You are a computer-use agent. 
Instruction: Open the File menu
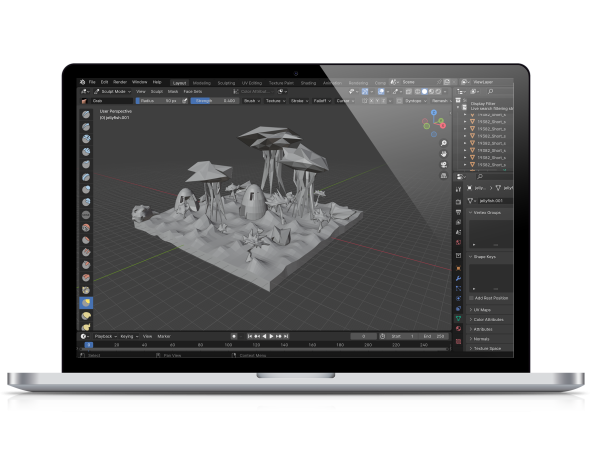[92, 82]
